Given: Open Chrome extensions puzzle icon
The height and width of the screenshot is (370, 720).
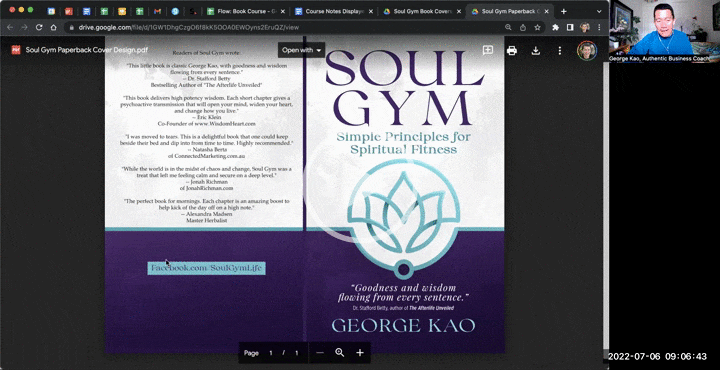Looking at the screenshot, I should coord(555,28).
